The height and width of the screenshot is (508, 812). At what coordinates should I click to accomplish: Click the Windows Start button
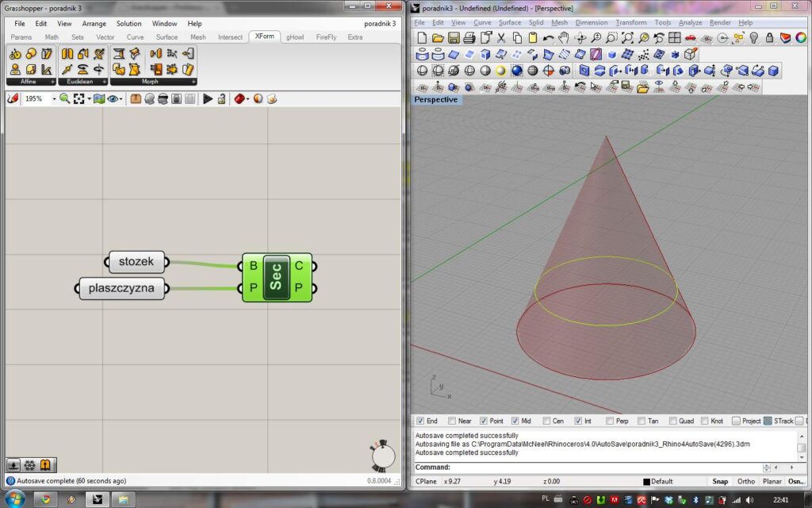coord(14,499)
